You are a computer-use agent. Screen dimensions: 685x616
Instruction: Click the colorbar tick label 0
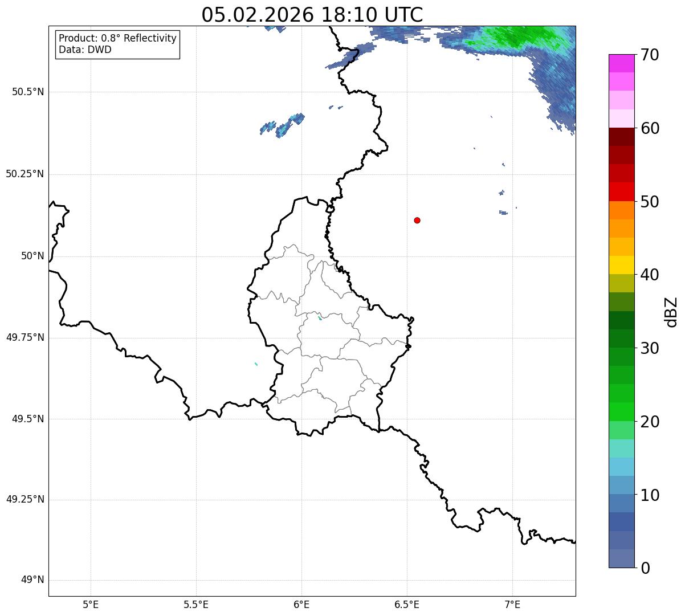(x=645, y=568)
